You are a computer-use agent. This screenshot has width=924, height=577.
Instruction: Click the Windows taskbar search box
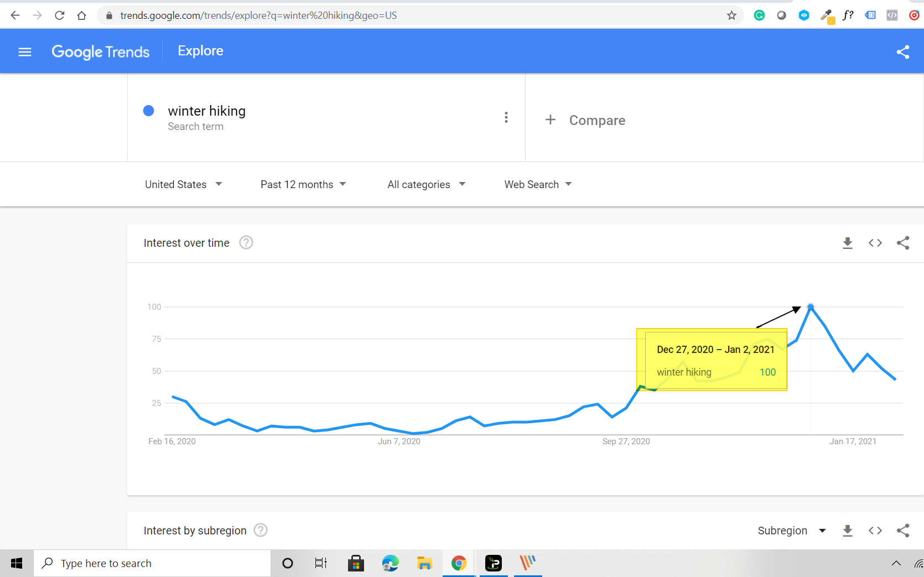[x=152, y=563]
